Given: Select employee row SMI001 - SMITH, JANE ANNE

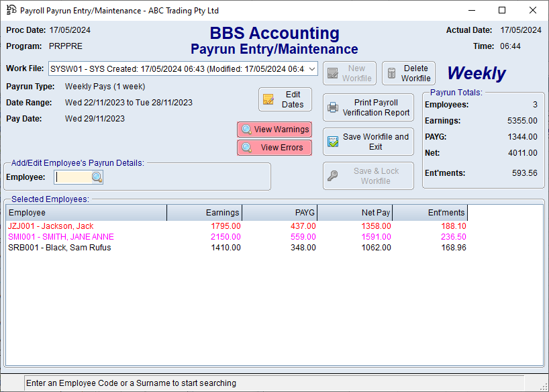Looking at the screenshot, I should 61,237.
